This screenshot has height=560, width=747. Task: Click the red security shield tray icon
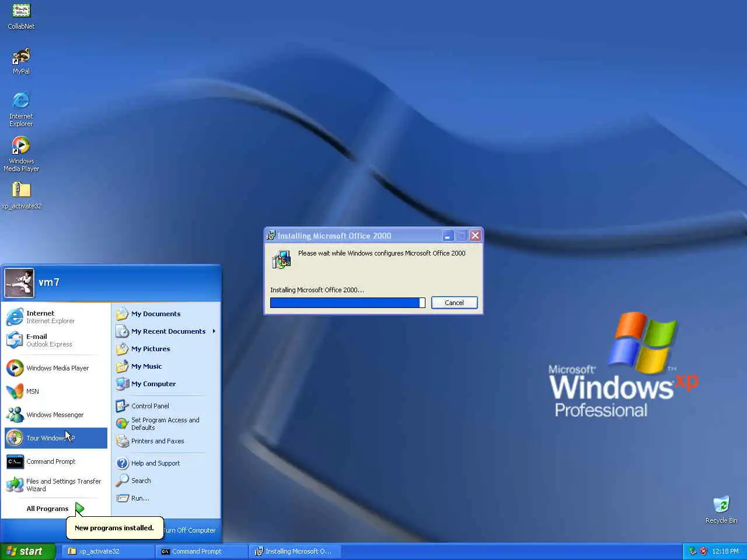[703, 551]
